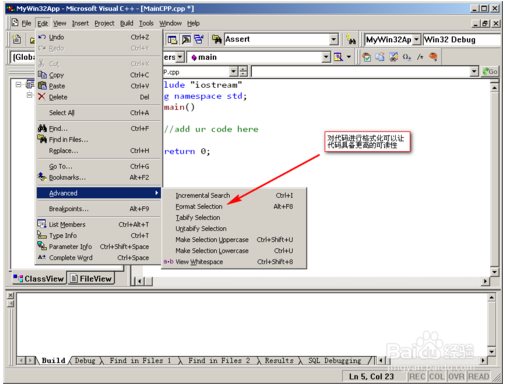Select Make Selection Uppercase item
Viewport: 505px width, 387px height.
coord(234,240)
